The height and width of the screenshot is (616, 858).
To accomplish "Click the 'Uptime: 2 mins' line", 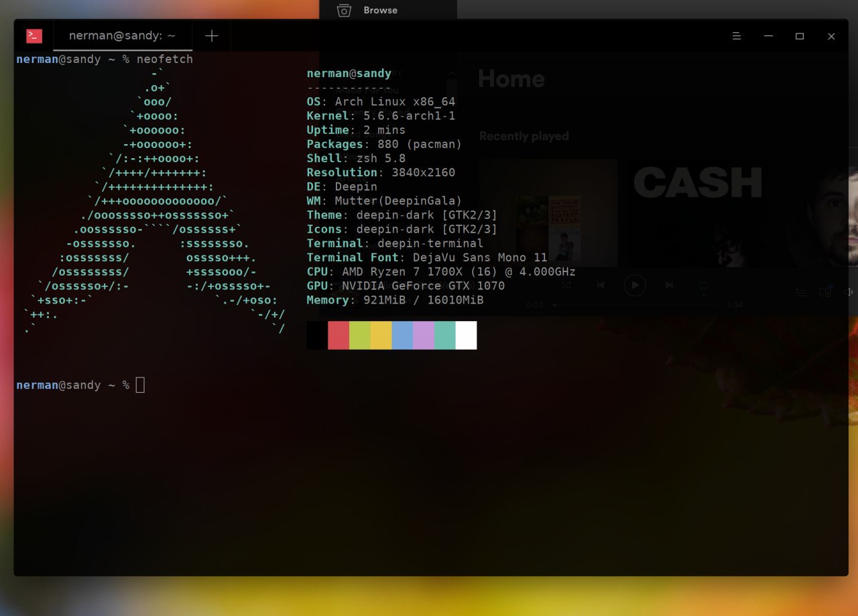I will point(356,130).
